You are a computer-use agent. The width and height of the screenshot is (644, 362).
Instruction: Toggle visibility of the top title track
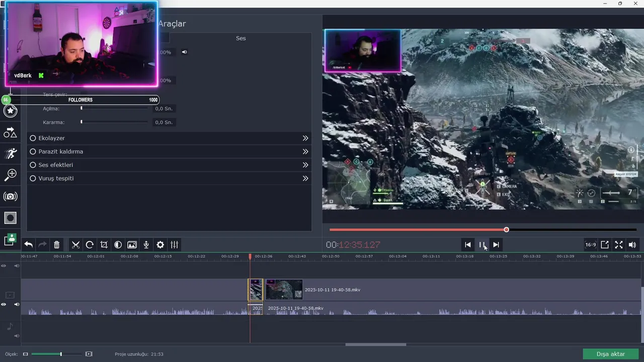[x=4, y=265]
